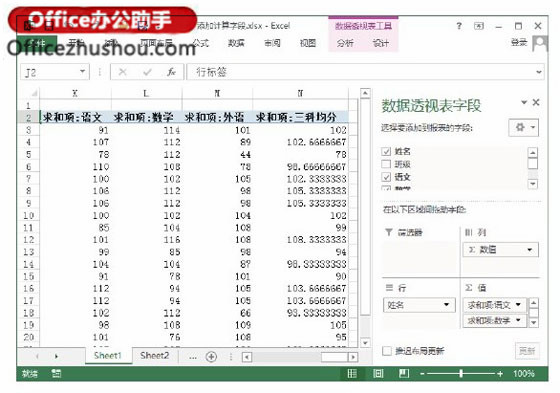
Task: Open the 设计 PivotTable tools tab
Action: coord(381,43)
